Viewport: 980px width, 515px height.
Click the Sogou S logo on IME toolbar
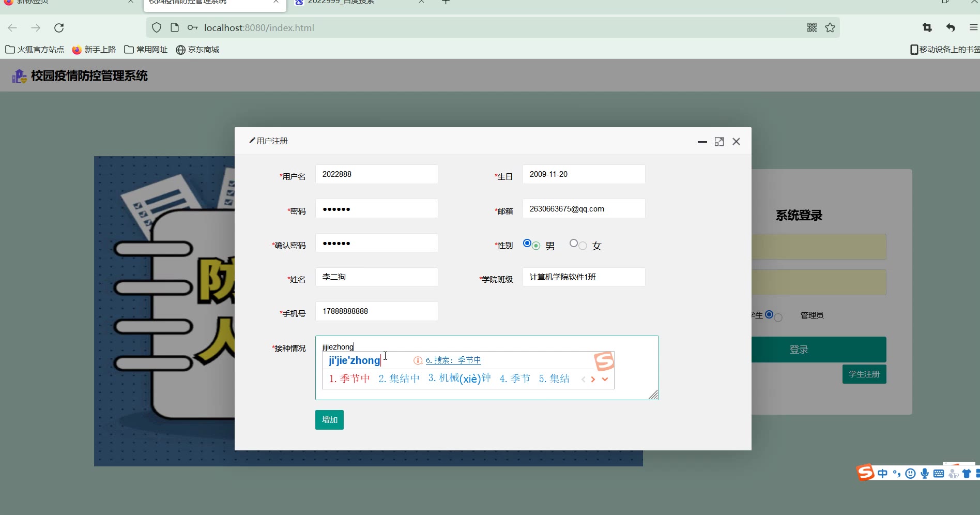865,473
